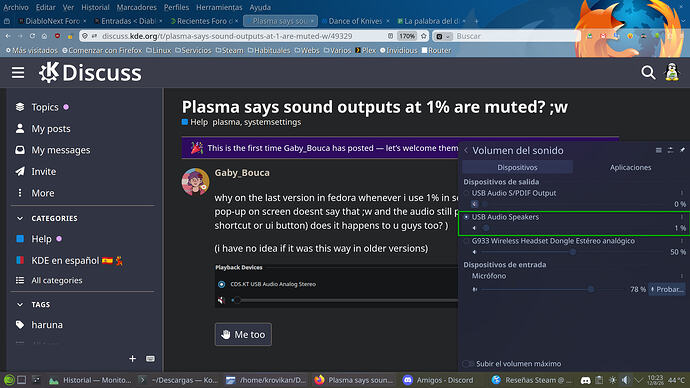The height and width of the screenshot is (388, 690).
Task: Open the Herramientas menu
Action: point(219,7)
